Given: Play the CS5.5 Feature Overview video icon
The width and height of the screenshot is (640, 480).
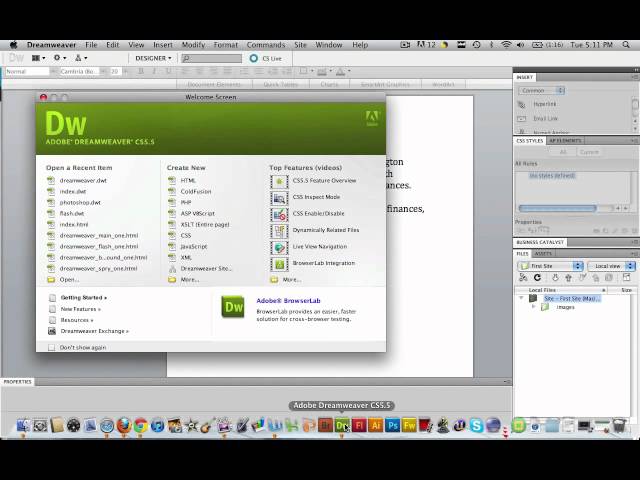Looking at the screenshot, I should click(279, 181).
